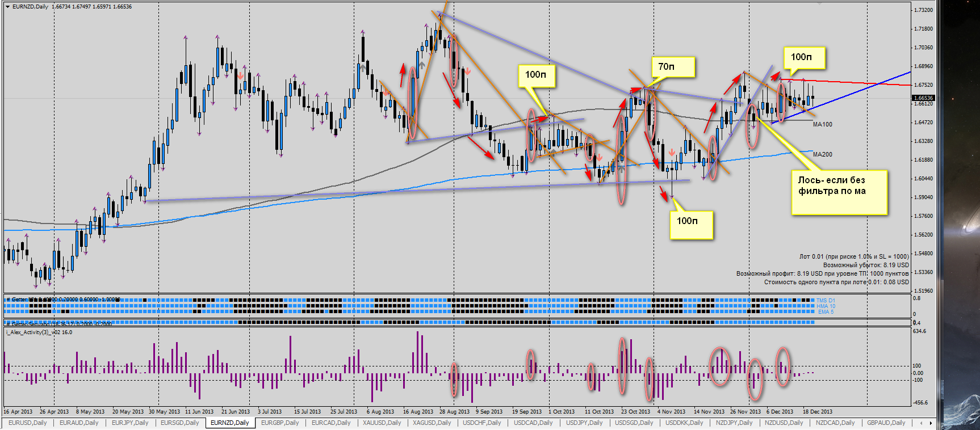Click the 1.51960 price axis level

[x=923, y=291]
